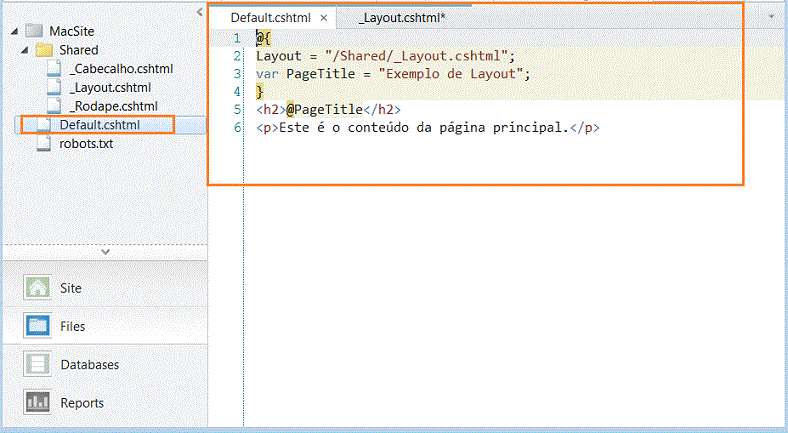Select _Rodape.cshtml in the tree

point(114,106)
